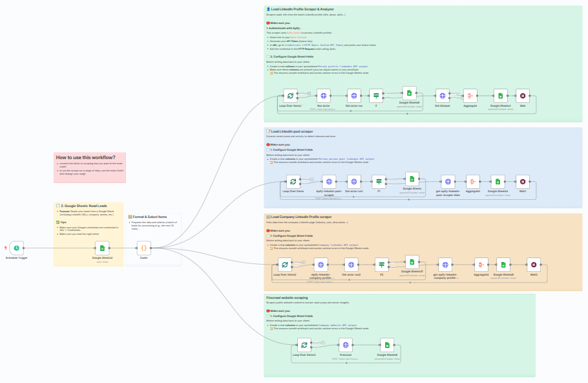Click '1. Authenticate with Apify' heading text
The width and height of the screenshot is (588, 383).
(x=284, y=28)
